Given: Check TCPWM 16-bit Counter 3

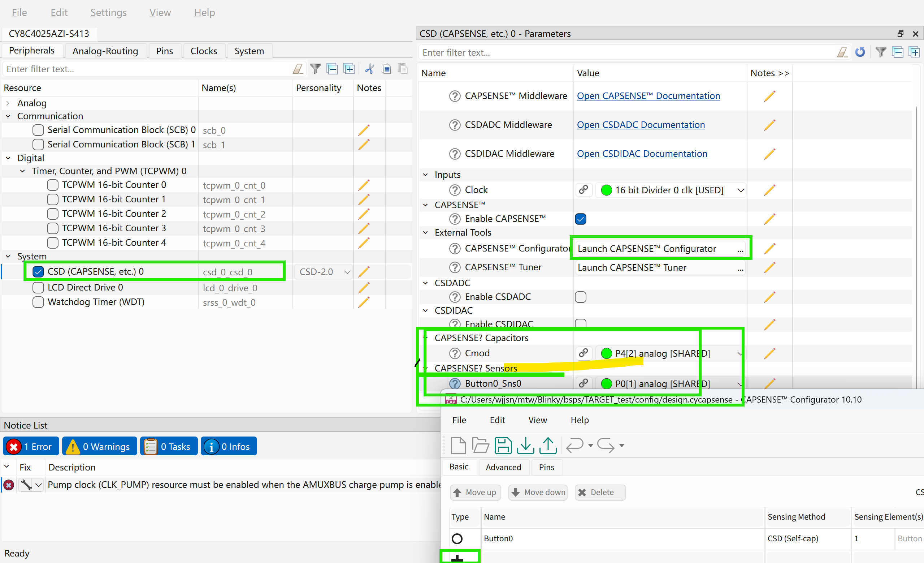Looking at the screenshot, I should coord(52,228).
